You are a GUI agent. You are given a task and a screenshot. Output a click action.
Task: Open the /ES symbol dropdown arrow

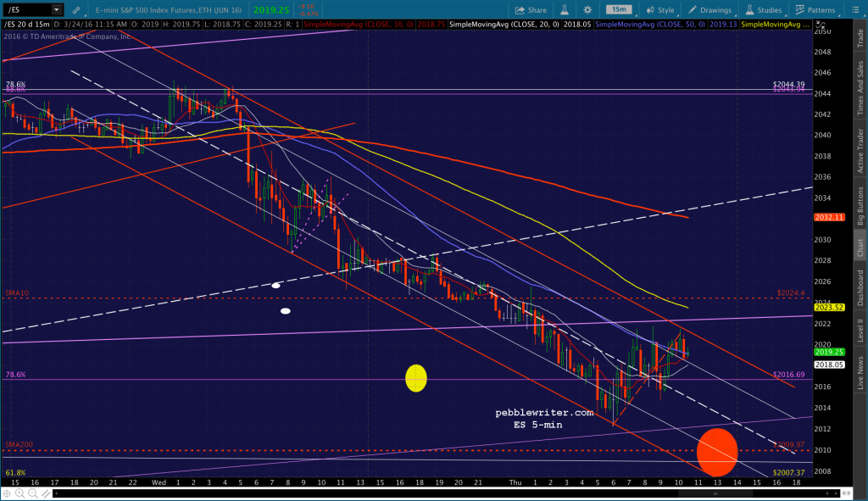[56, 10]
